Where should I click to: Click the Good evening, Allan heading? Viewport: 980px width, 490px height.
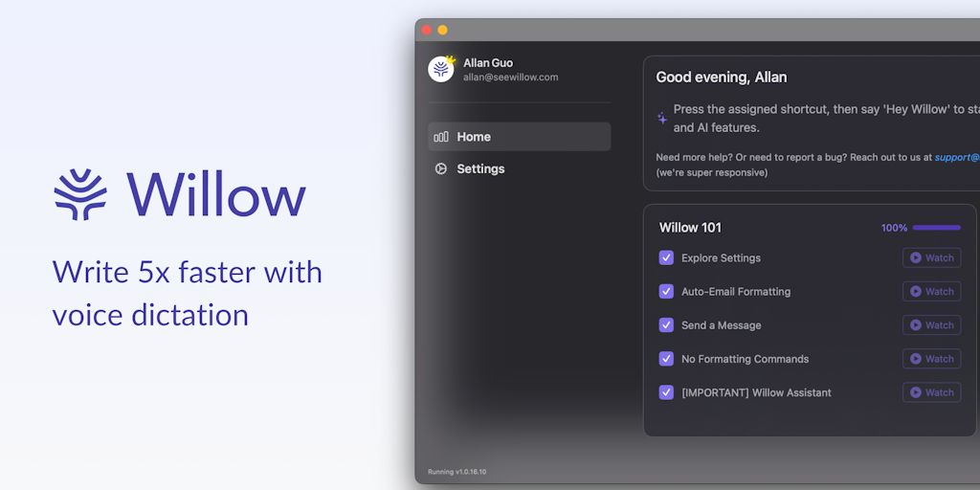[722, 78]
